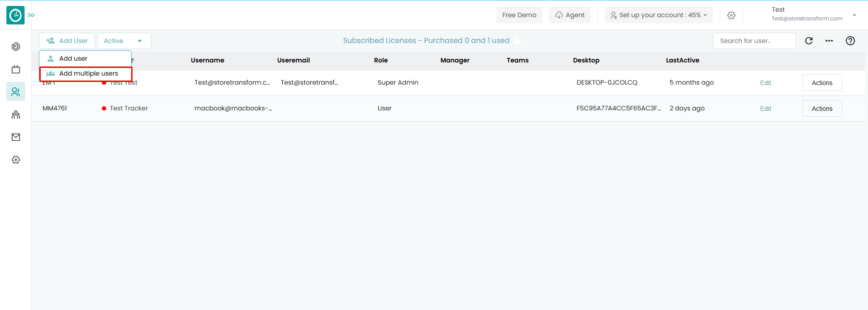868x310 pixels.
Task: Refresh the user list
Action: [x=809, y=41]
